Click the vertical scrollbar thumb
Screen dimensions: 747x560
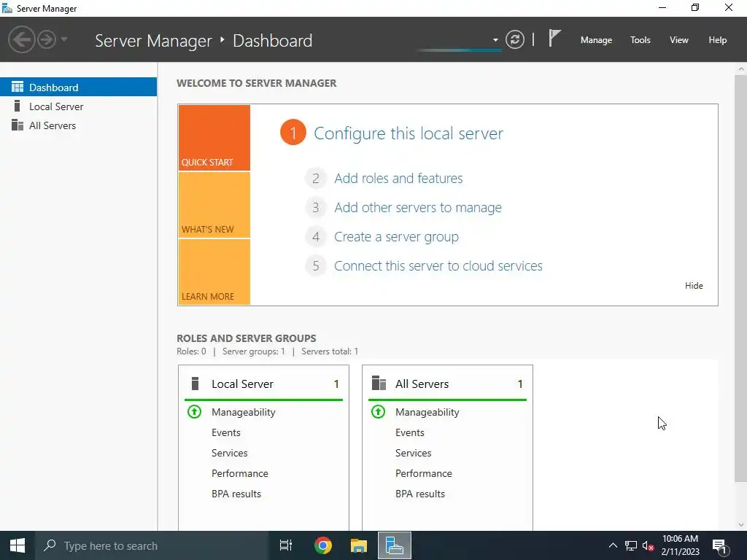click(x=741, y=277)
